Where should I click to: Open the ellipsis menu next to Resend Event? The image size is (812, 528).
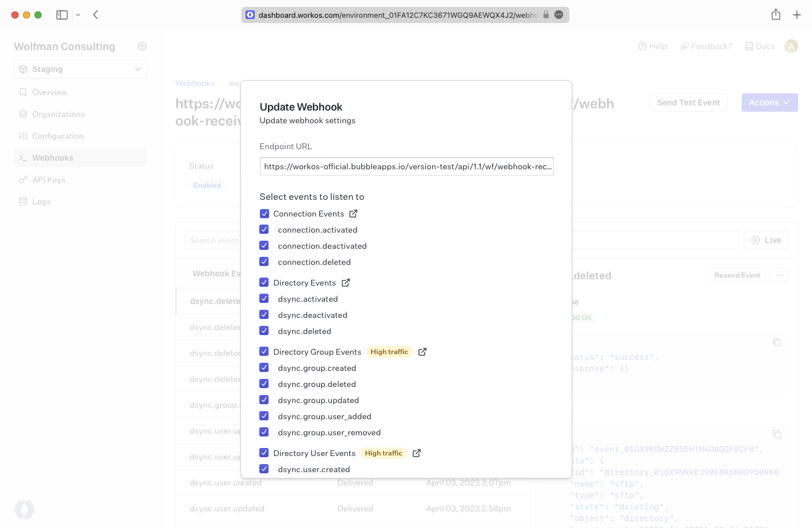pos(779,275)
